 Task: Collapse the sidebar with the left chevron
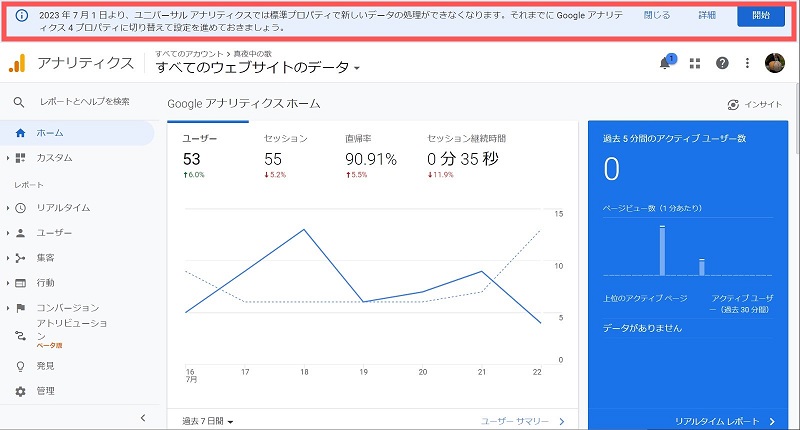click(x=143, y=418)
